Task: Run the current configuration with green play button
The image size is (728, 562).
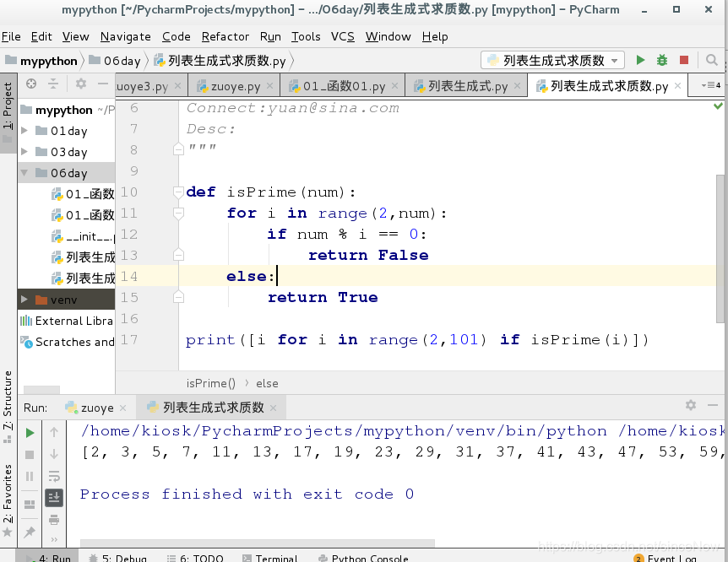Action: [x=640, y=60]
